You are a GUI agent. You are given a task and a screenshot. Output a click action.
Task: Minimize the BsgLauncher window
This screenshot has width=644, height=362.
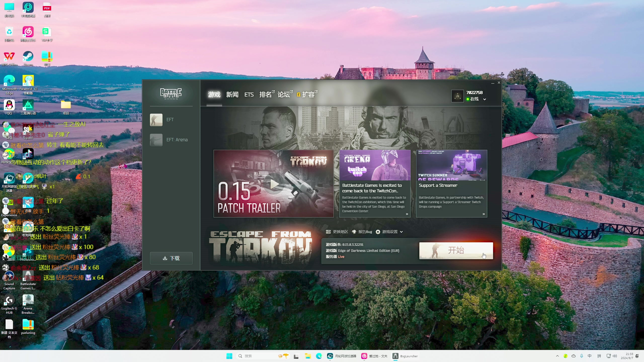pyautogui.click(x=492, y=83)
